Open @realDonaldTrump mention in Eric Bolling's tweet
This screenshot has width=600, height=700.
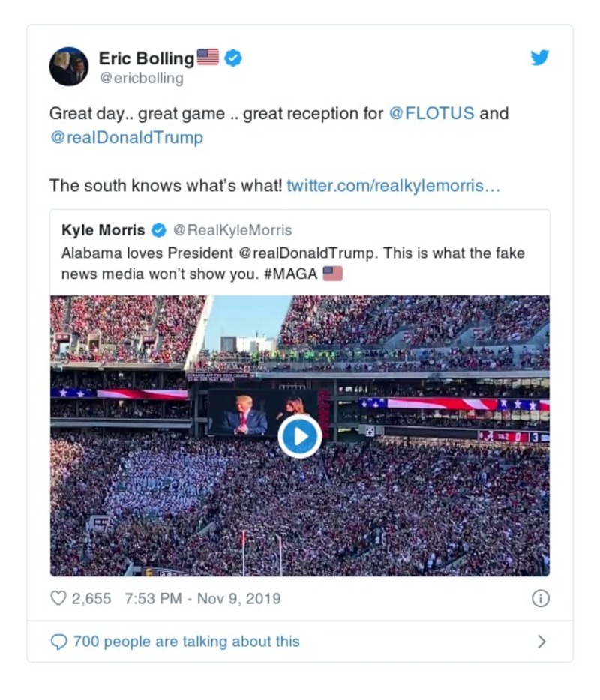click(126, 138)
